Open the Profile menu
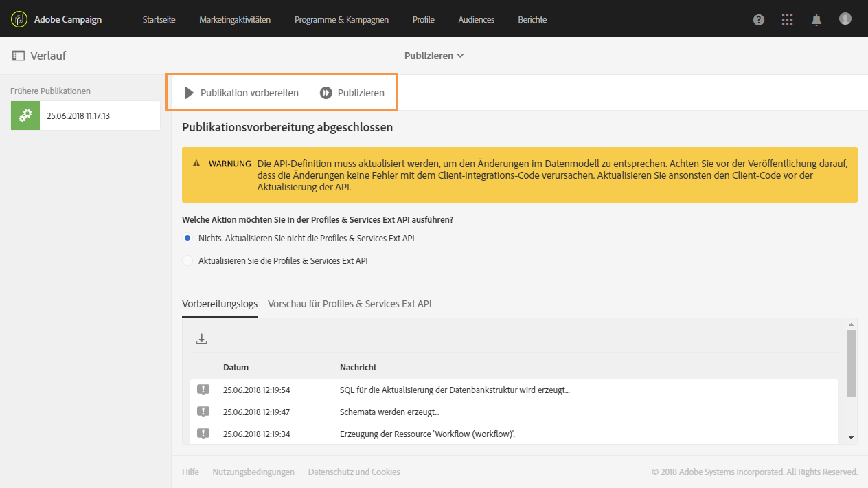 (424, 19)
